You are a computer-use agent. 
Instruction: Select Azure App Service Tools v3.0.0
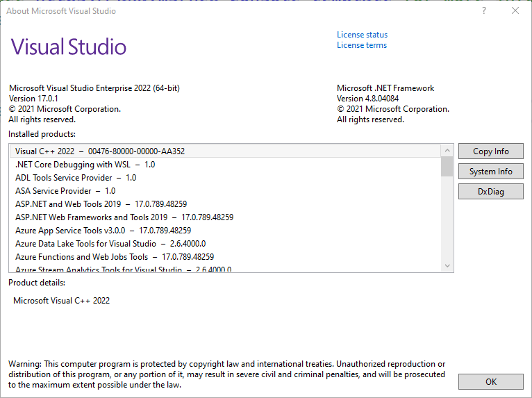click(103, 231)
